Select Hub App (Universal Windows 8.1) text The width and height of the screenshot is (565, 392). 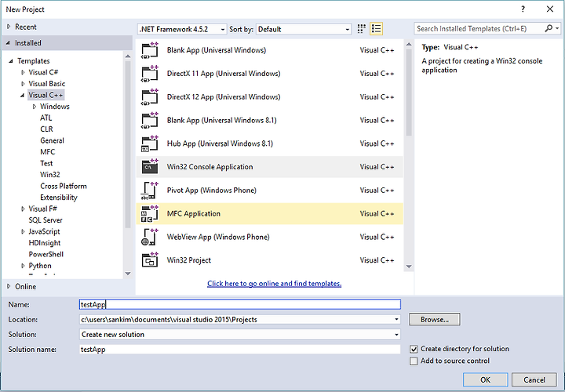tap(220, 143)
